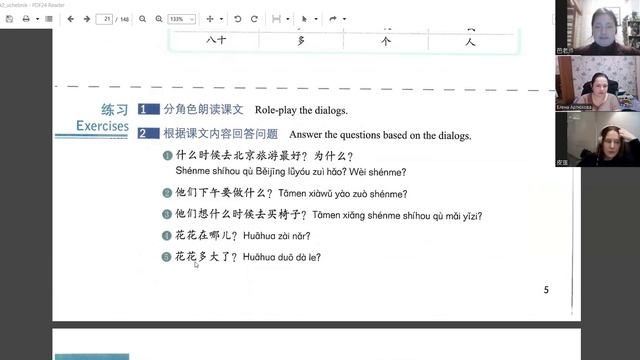Select the cursor selection tool
Viewport: 640px width, 360px height.
tap(304, 19)
